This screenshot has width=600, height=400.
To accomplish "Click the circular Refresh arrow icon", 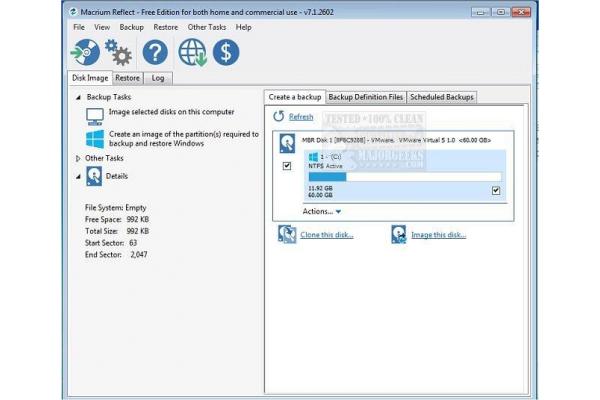I will (x=279, y=116).
